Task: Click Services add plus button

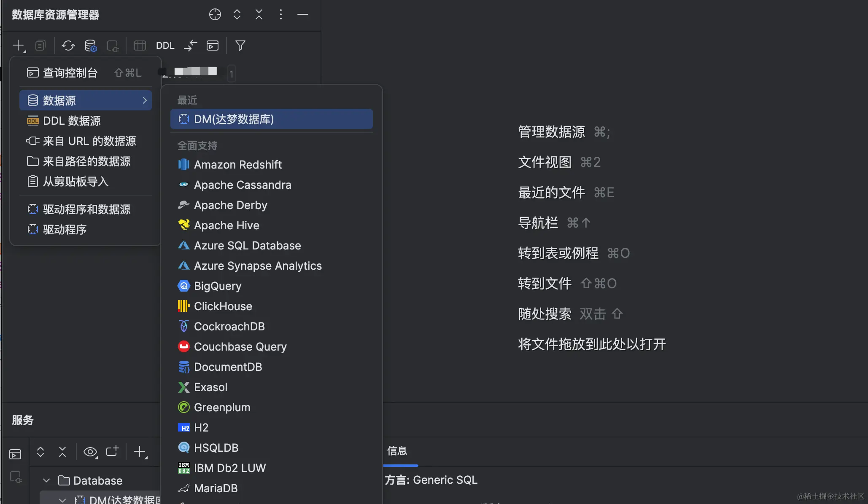Action: tap(140, 452)
